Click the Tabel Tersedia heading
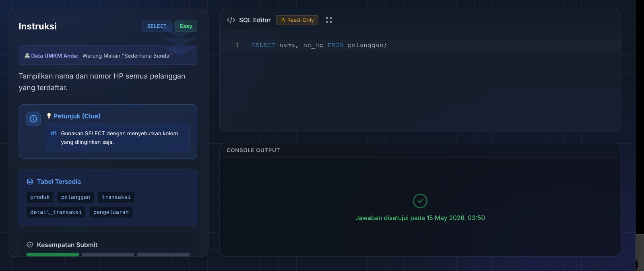Image resolution: width=644 pixels, height=271 pixels. click(59, 182)
